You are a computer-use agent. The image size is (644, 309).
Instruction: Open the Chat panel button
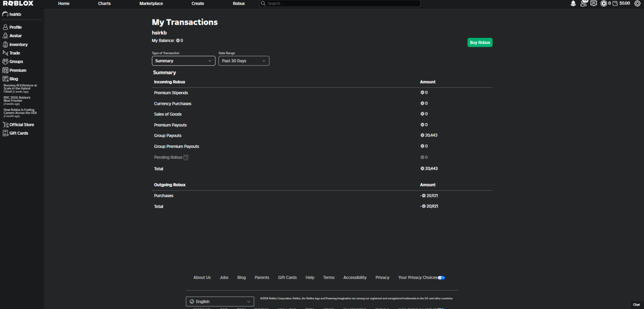[636, 304]
